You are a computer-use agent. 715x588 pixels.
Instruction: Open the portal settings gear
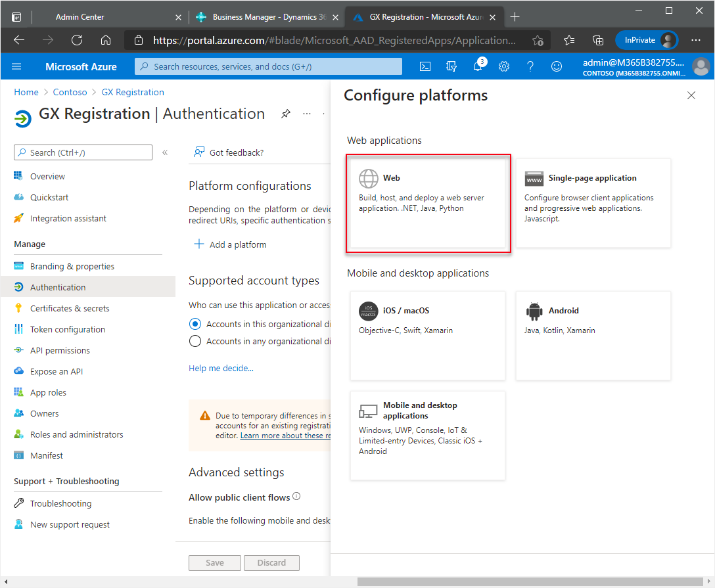(504, 66)
